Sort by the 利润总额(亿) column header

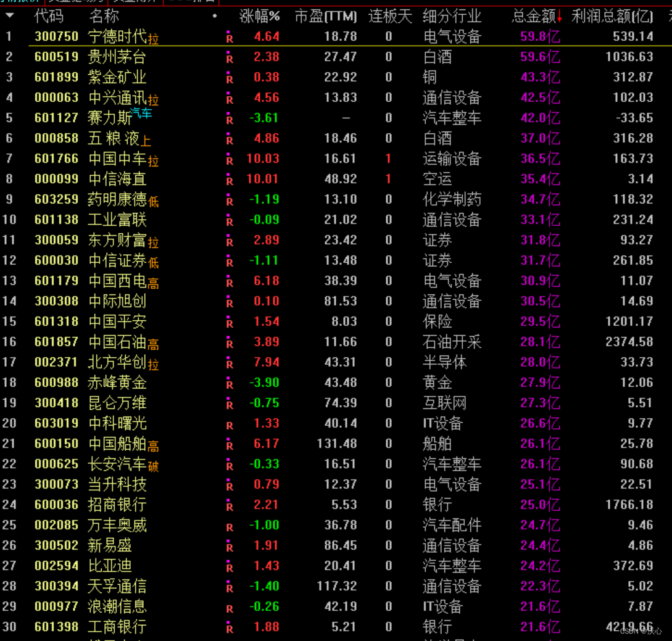pyautogui.click(x=612, y=16)
